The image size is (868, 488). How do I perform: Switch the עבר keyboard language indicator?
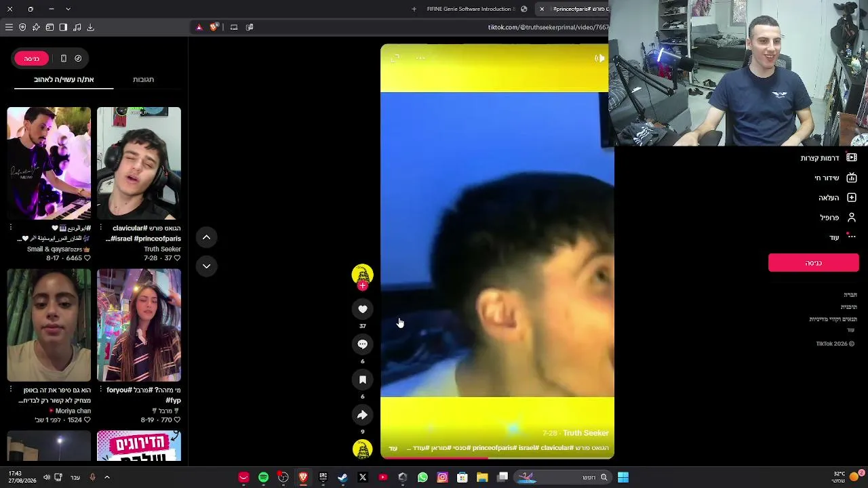coord(75,477)
